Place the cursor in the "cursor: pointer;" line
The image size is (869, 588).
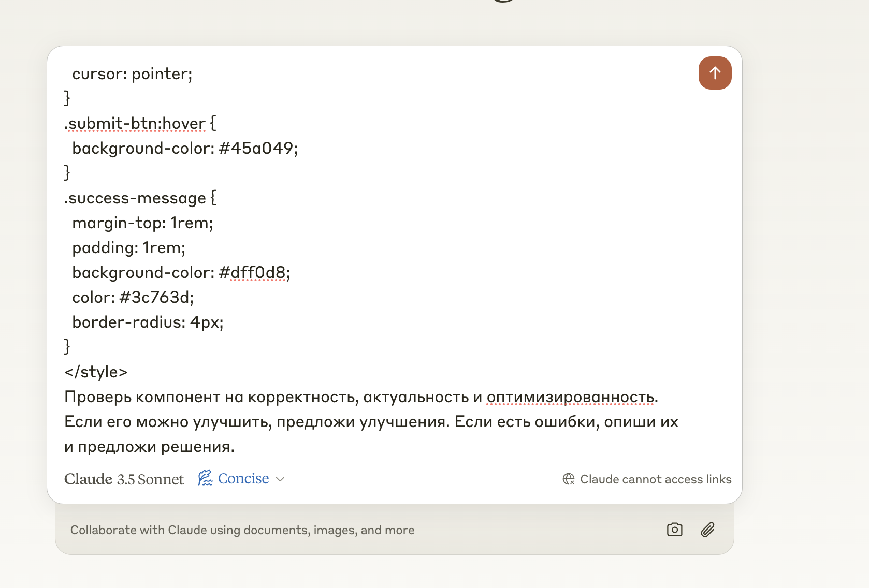click(132, 74)
